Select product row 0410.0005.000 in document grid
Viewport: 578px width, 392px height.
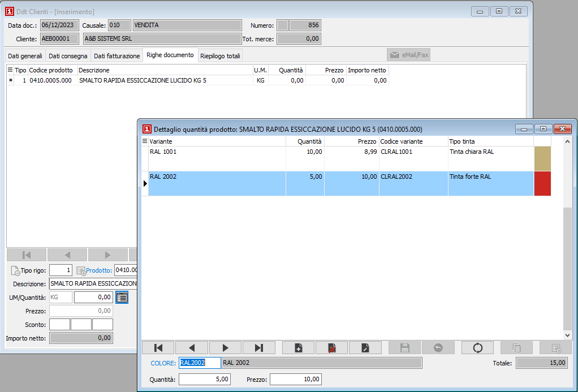tap(198, 80)
